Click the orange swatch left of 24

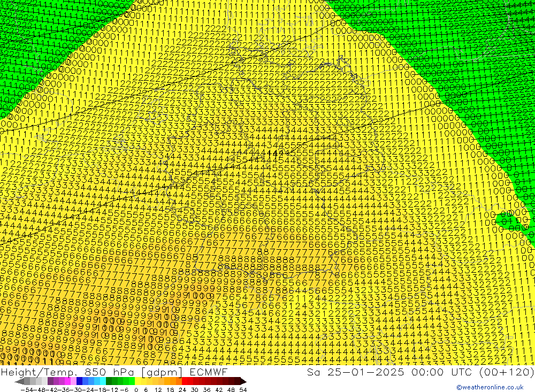179,382
